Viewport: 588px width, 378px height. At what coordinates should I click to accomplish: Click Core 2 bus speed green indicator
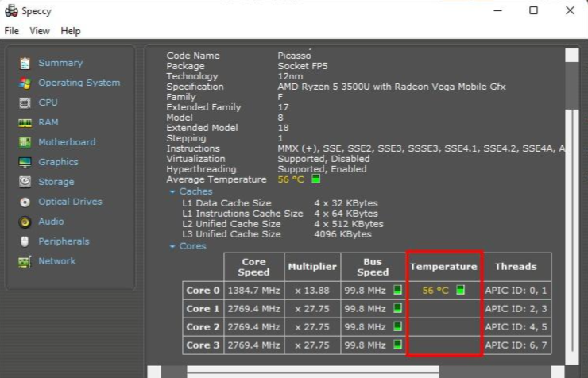point(397,326)
